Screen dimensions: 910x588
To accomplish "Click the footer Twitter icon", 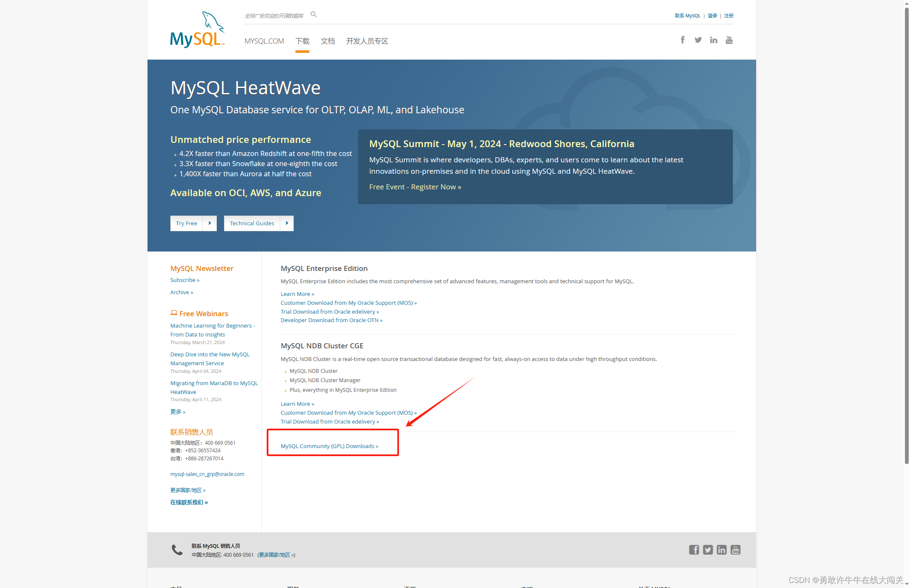I will [x=708, y=550].
